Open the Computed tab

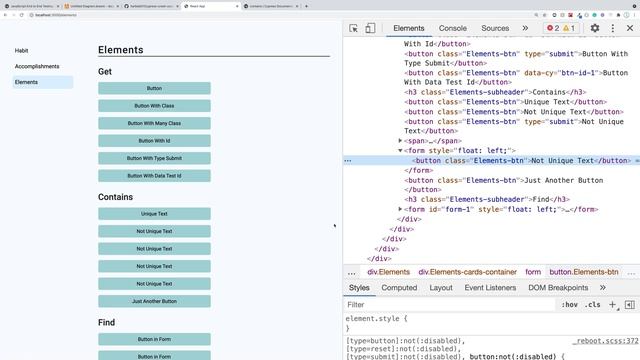[x=399, y=288]
